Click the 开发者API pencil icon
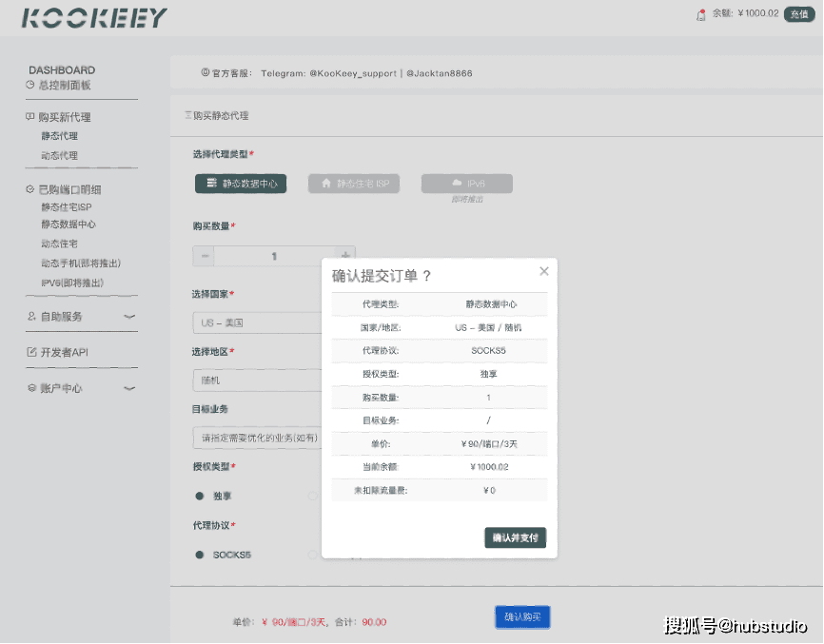This screenshot has width=824, height=644. pos(30,352)
